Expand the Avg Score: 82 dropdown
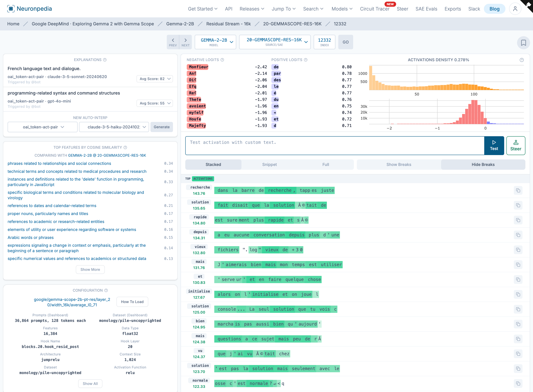 155,79
